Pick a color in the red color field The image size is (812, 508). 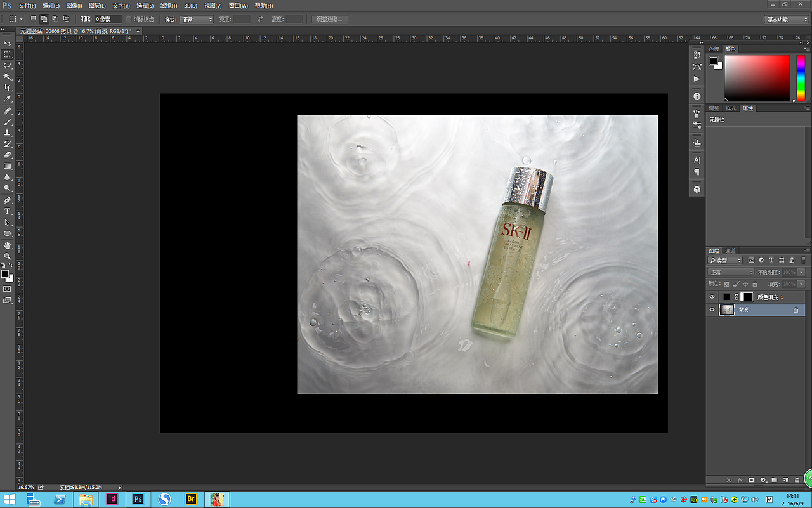click(x=757, y=78)
